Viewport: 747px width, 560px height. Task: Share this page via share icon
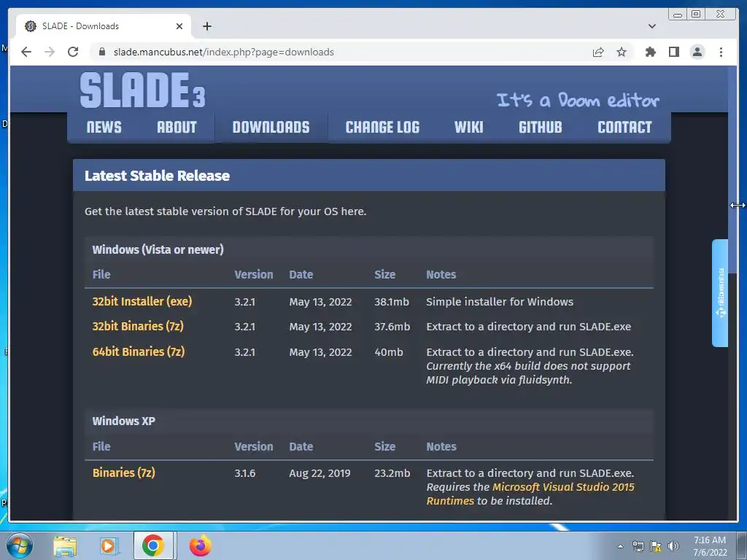point(598,52)
